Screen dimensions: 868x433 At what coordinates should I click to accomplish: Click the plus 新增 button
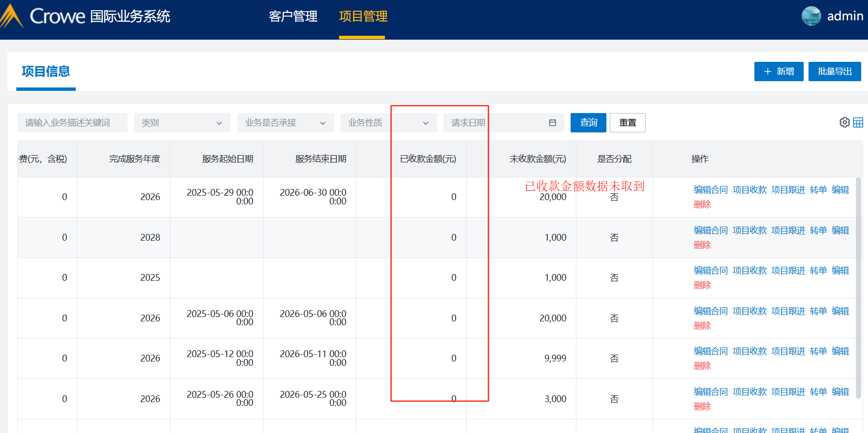coord(779,72)
